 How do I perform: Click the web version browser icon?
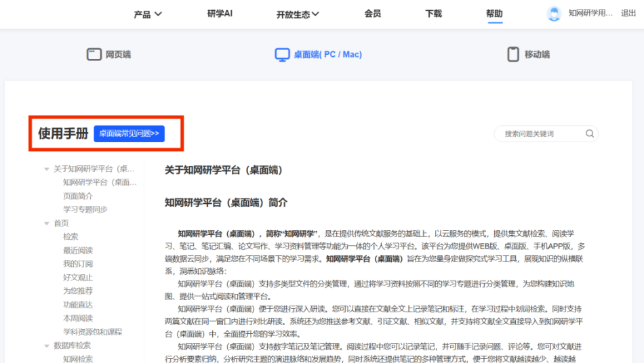tap(94, 54)
